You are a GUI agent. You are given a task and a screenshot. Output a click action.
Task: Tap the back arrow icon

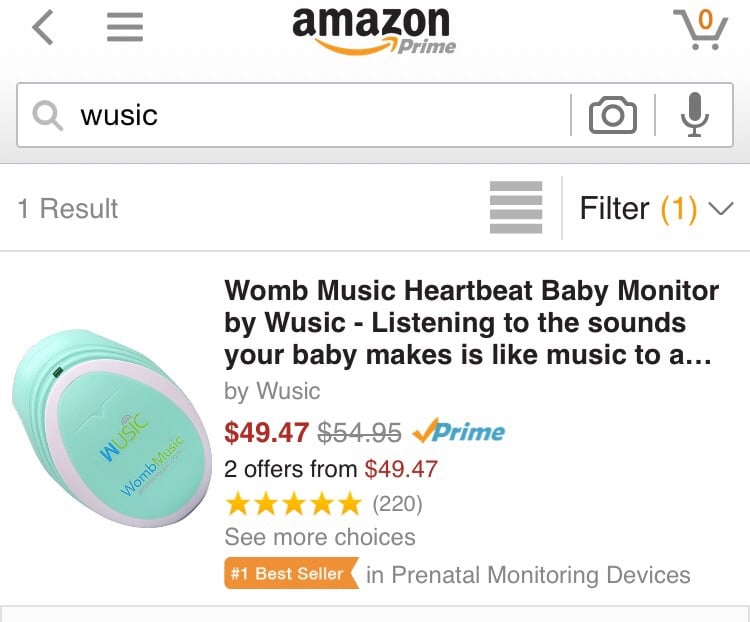click(x=42, y=28)
